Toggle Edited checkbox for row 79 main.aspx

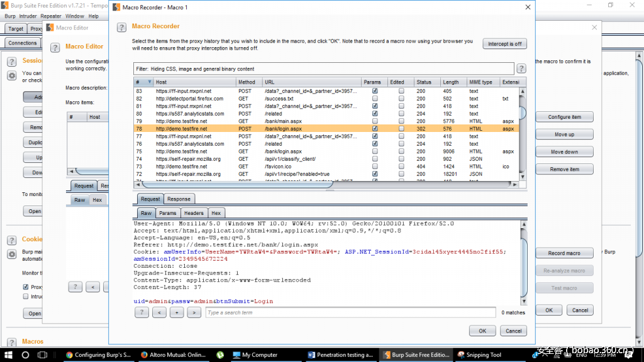coord(401,121)
